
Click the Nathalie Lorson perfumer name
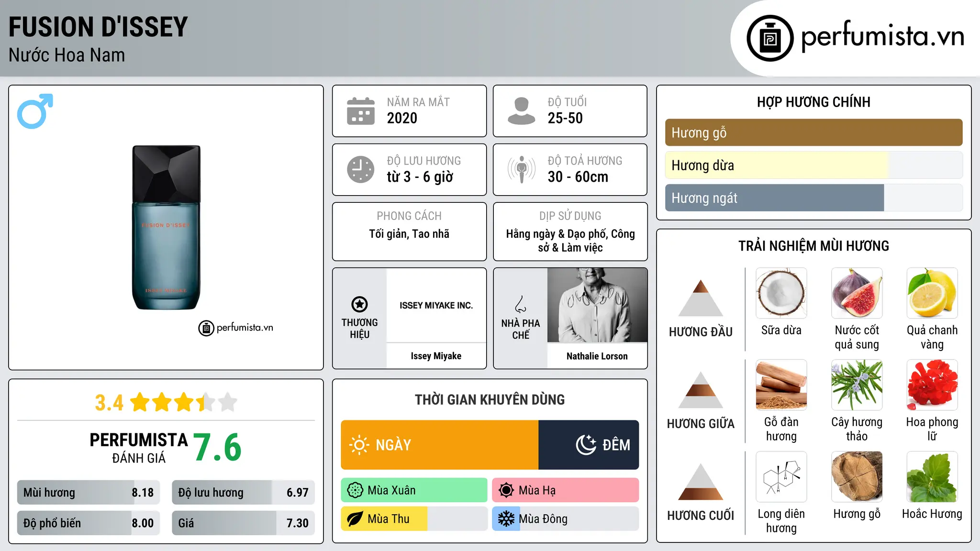[597, 356]
